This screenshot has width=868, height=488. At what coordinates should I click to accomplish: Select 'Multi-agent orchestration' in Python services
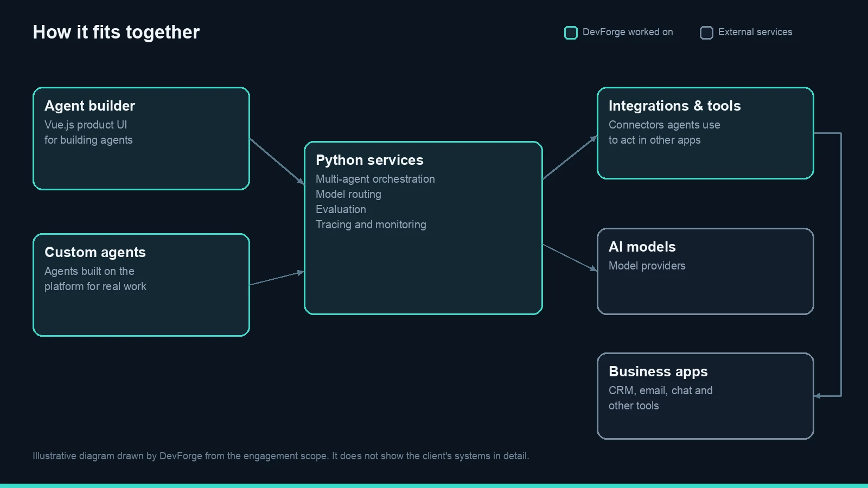pos(375,179)
